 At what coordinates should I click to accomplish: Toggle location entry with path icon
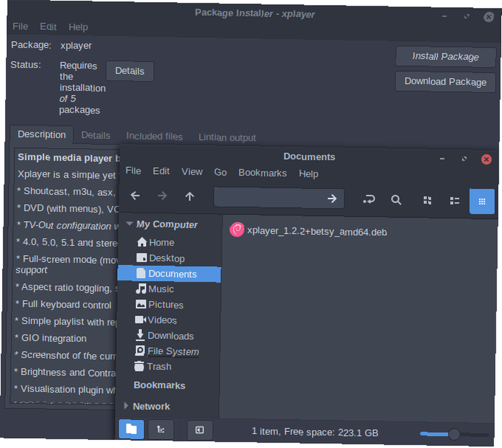click(369, 200)
